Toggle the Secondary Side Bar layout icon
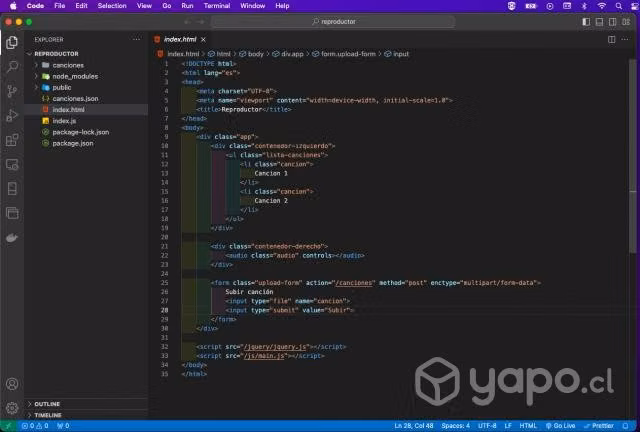 coord(613,22)
